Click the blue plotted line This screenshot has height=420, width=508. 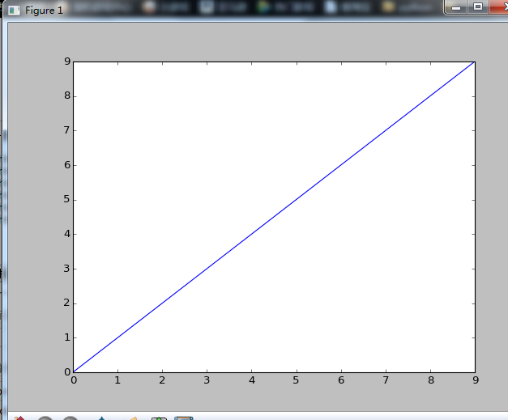click(x=274, y=217)
